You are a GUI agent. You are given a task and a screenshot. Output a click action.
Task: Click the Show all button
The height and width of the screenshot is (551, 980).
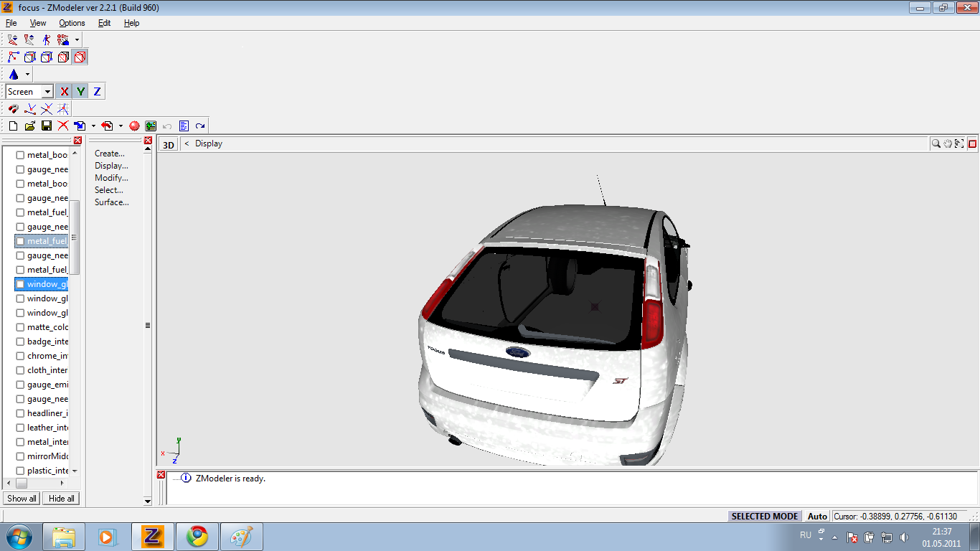tap(22, 498)
